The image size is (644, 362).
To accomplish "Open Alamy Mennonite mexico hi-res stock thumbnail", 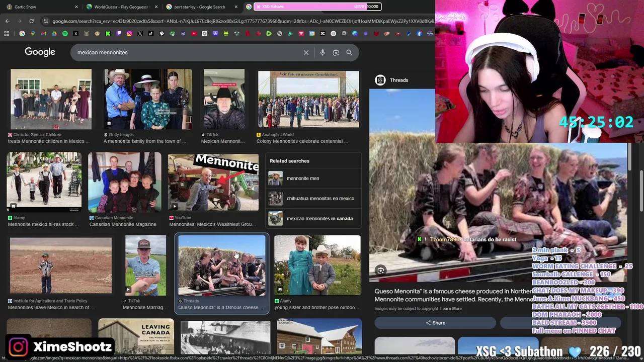I will coord(44,182).
